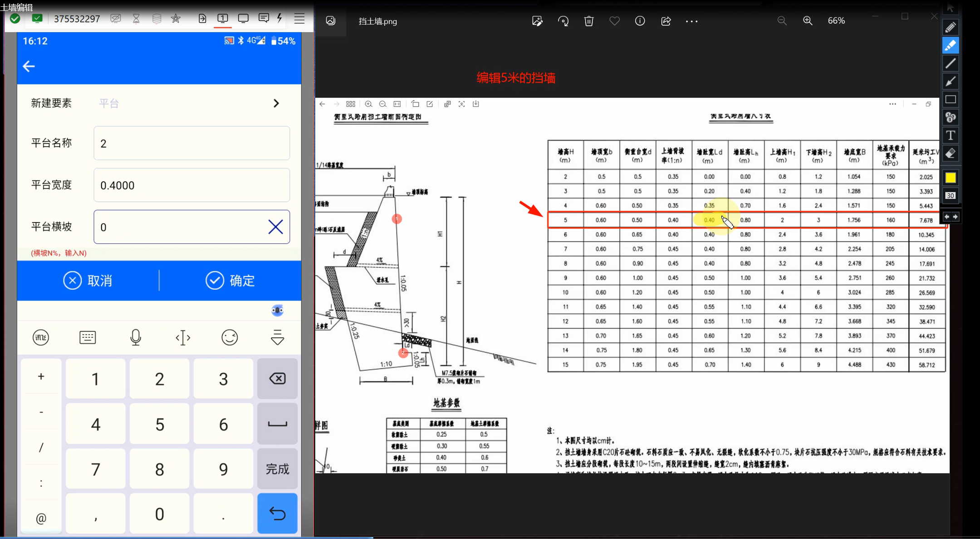
Task: Click the remote file transfer arrow icon
Action: (x=202, y=18)
